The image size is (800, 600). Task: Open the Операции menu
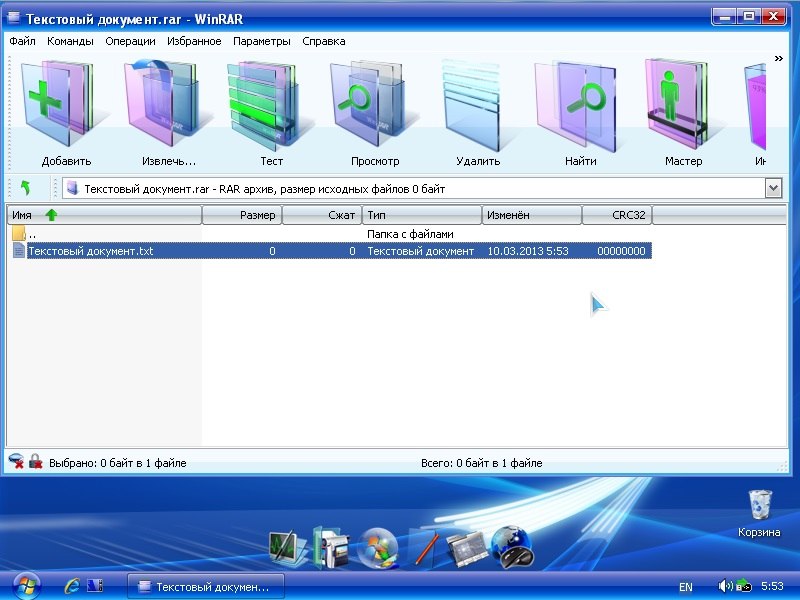130,41
